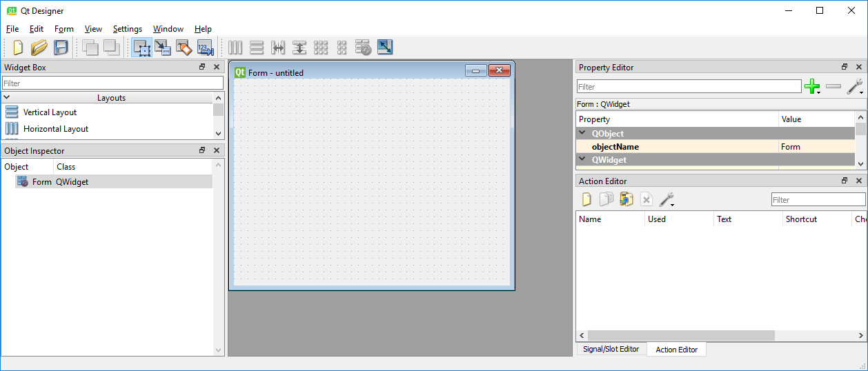Minimize the 'Form - untitled' design window
Viewport: 868px width, 371px height.
[x=476, y=70]
